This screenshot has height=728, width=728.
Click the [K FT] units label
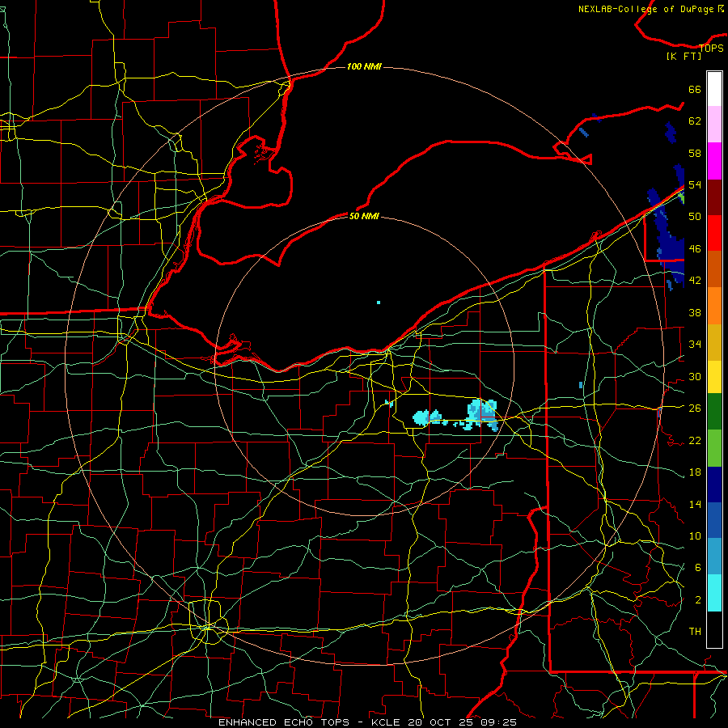point(684,56)
